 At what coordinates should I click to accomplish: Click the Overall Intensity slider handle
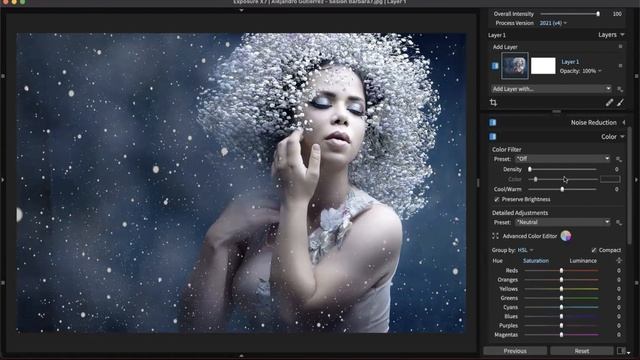click(x=598, y=14)
